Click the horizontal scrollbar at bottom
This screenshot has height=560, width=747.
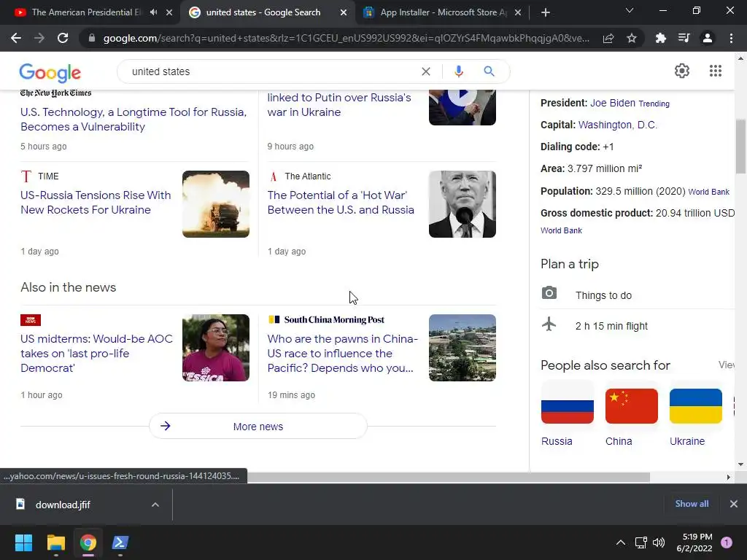click(x=449, y=477)
